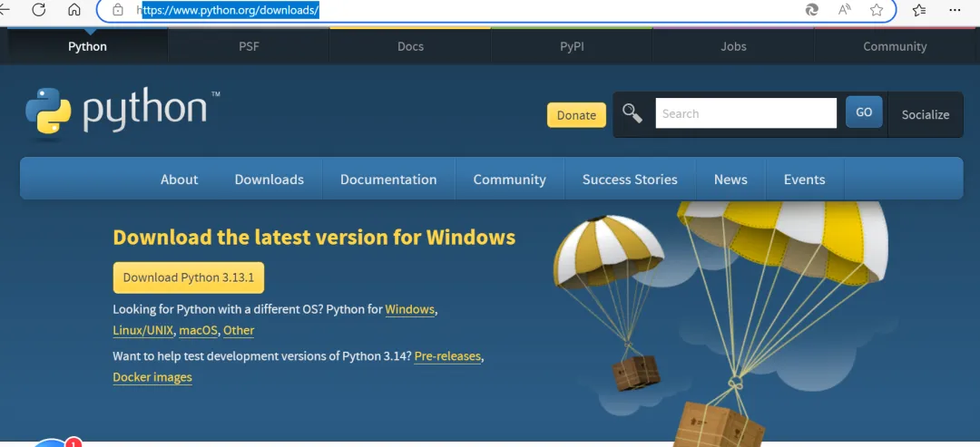Image resolution: width=980 pixels, height=447 pixels.
Task: Click the Edge Copilot icon in address bar
Action: [x=812, y=10]
